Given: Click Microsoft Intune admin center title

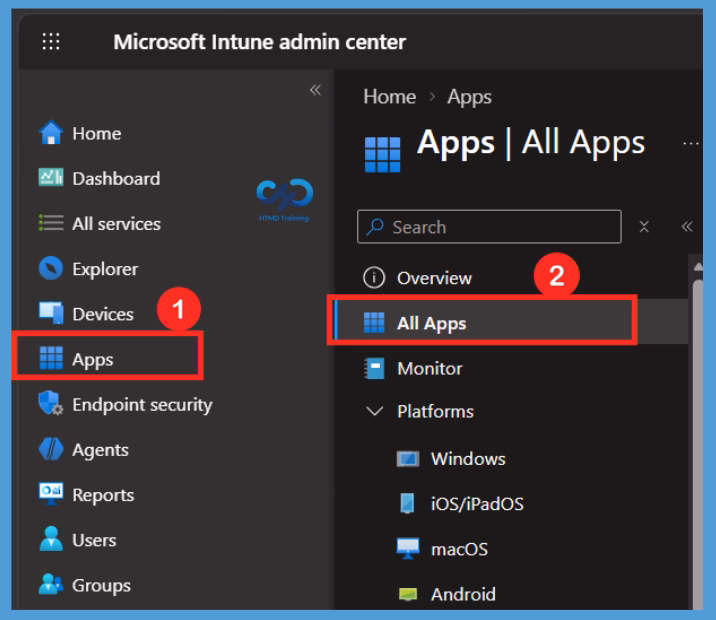Looking at the screenshot, I should (x=259, y=42).
